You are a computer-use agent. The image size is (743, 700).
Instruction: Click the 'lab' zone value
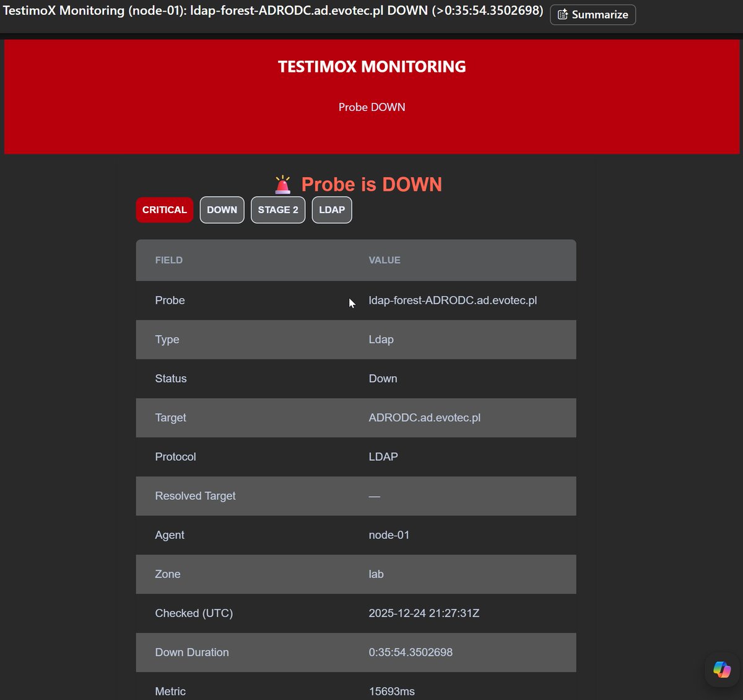click(x=376, y=574)
